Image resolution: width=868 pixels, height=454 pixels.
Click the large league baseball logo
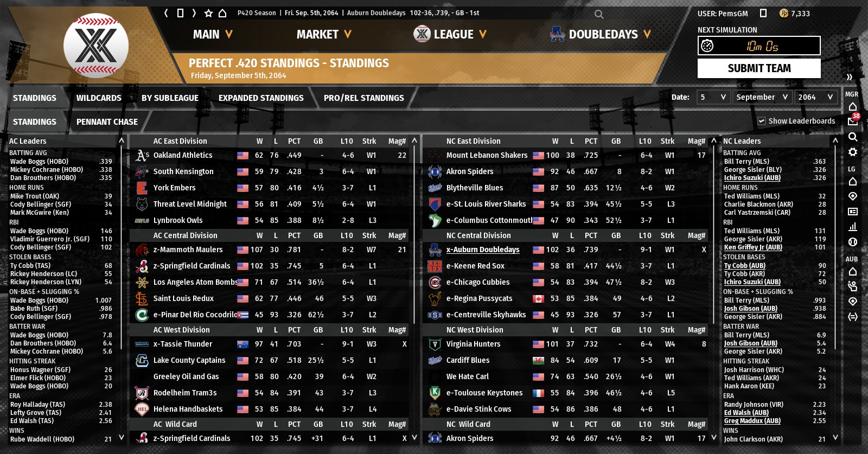click(96, 46)
